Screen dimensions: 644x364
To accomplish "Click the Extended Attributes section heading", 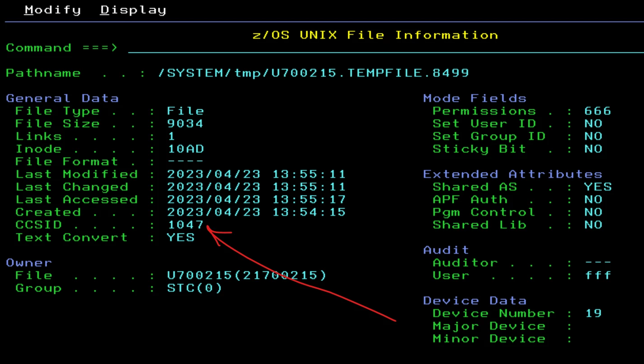I will (x=513, y=174).
